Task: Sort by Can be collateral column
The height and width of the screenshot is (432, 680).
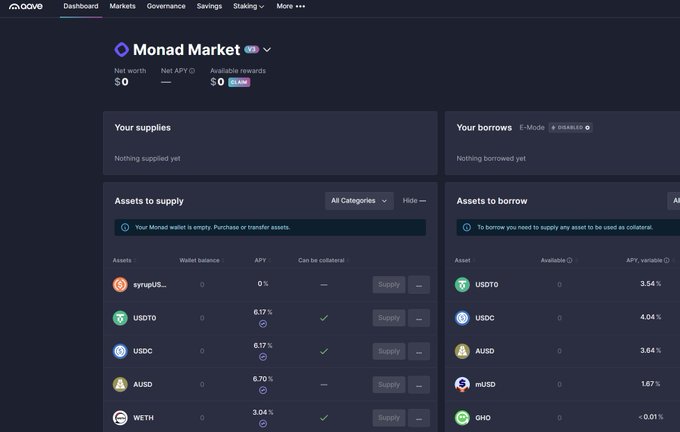Action: (x=323, y=260)
